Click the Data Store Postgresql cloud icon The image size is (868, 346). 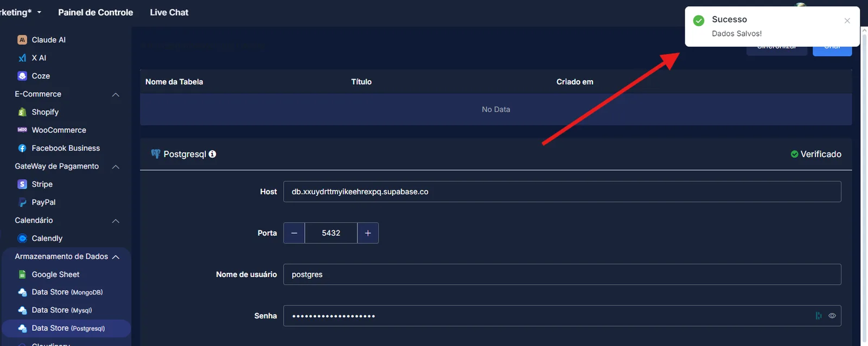pos(22,328)
